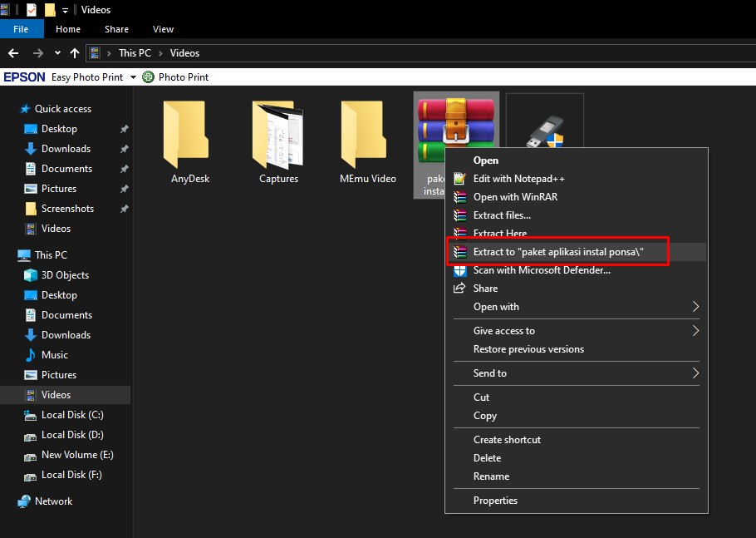Open Downloads under Quick access
The width and height of the screenshot is (756, 538).
(x=66, y=149)
